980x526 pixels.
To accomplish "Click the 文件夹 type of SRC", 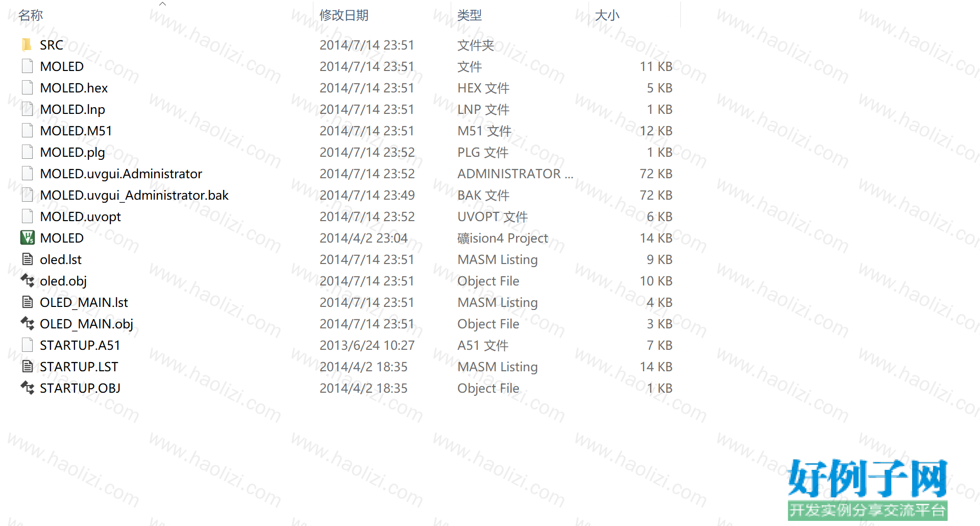I will (x=476, y=45).
